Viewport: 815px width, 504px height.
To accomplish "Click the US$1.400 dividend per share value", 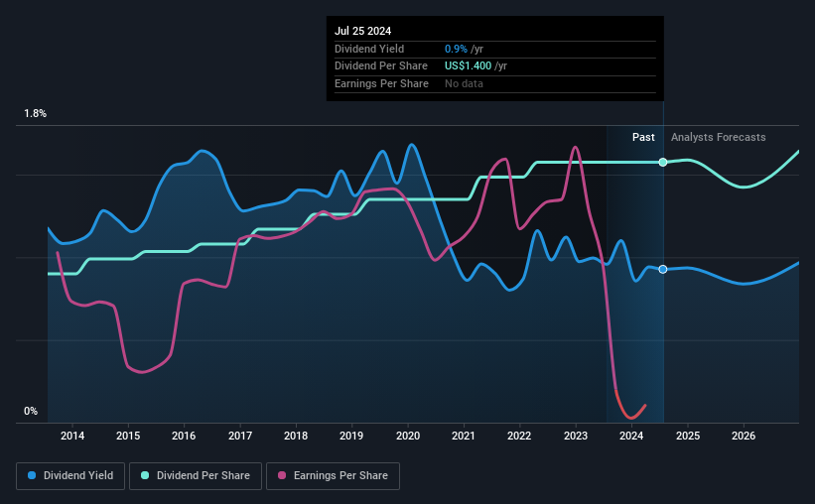I will pos(468,66).
